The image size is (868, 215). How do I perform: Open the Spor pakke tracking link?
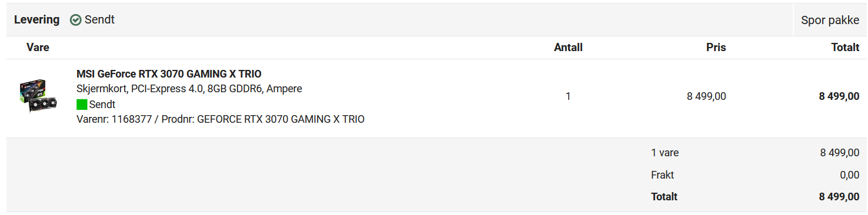coord(830,20)
